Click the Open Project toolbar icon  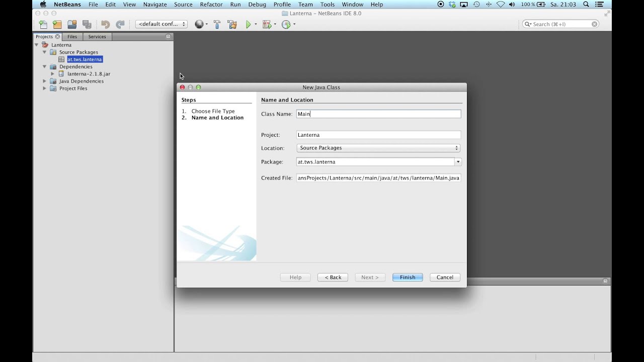(72, 24)
